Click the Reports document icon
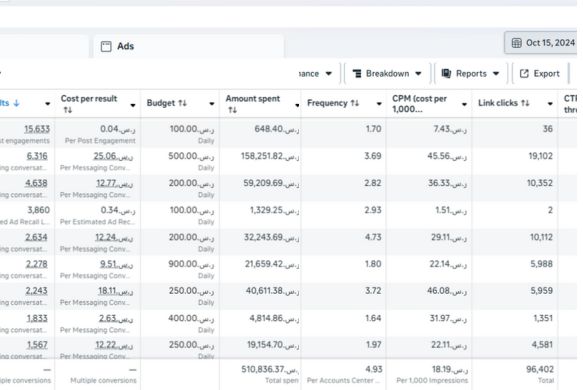The image size is (583, 390). pyautogui.click(x=446, y=74)
